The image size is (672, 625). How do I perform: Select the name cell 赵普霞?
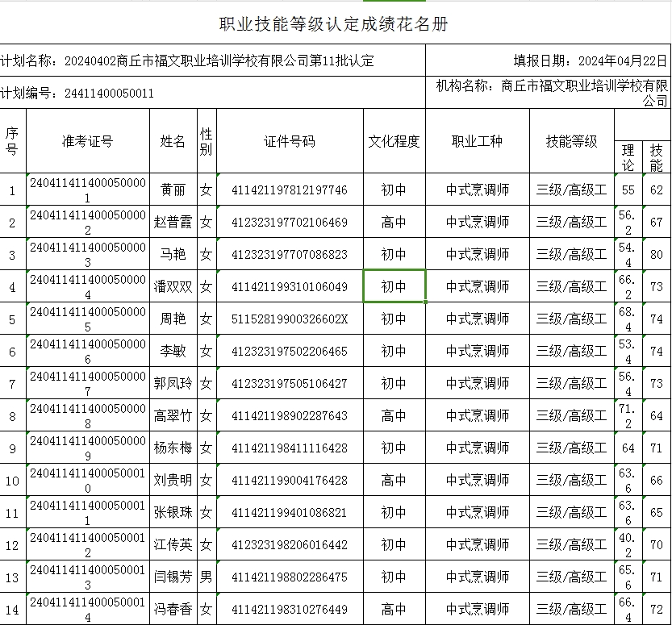(x=173, y=222)
